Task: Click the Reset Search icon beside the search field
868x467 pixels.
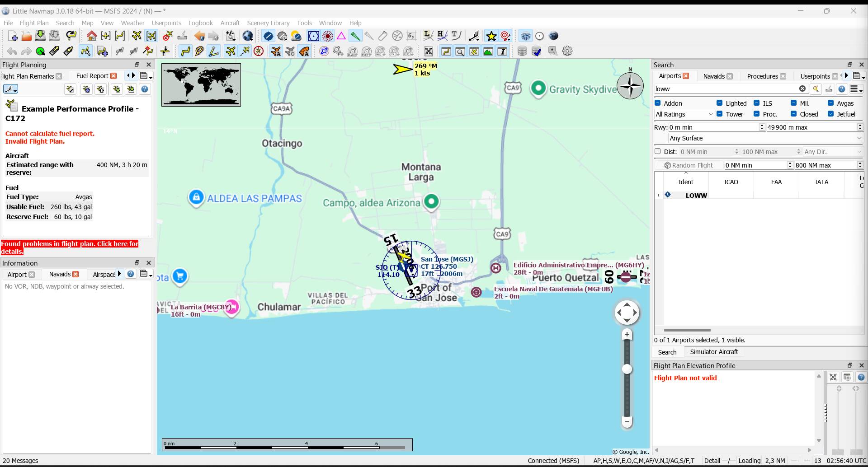Action: click(816, 89)
